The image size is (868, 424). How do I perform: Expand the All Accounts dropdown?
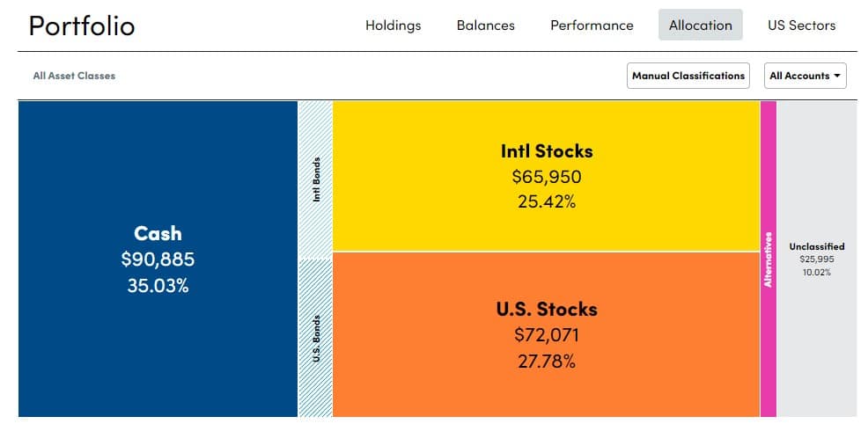coord(805,76)
